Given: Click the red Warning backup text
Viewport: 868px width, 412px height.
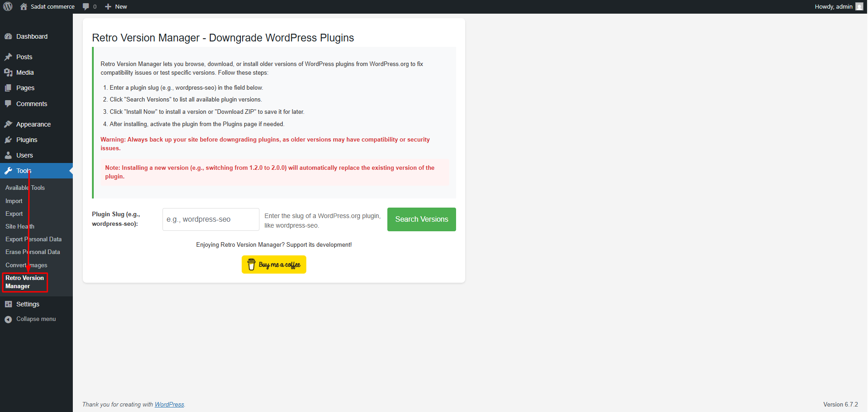Looking at the screenshot, I should (265, 144).
